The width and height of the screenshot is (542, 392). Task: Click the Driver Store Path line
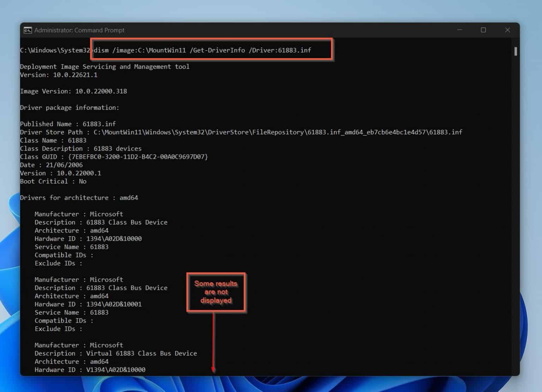point(241,132)
